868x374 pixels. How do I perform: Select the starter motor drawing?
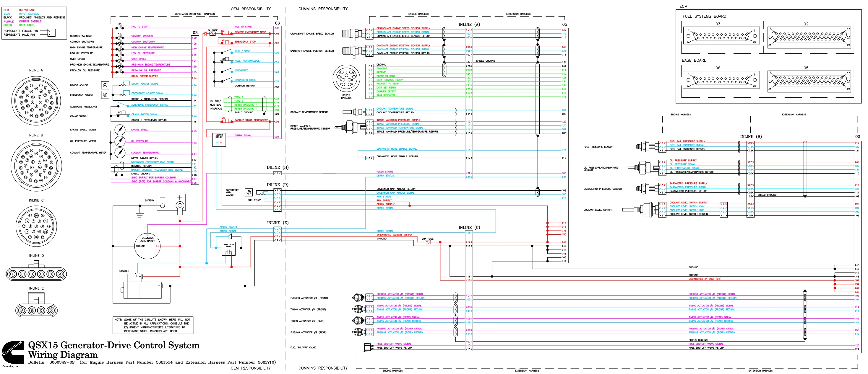pos(142,286)
